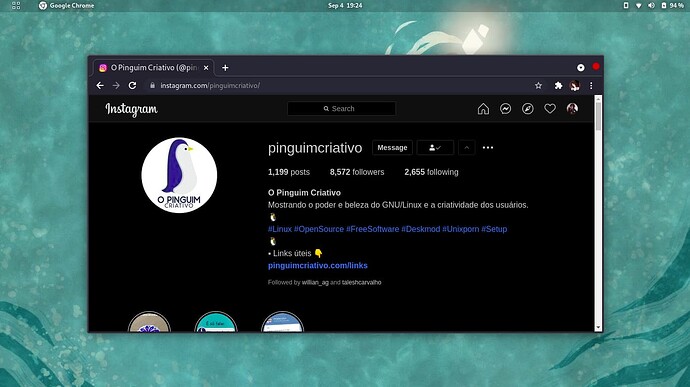Open the teal second story highlight
This screenshot has width=690, height=387.
pos(216,322)
